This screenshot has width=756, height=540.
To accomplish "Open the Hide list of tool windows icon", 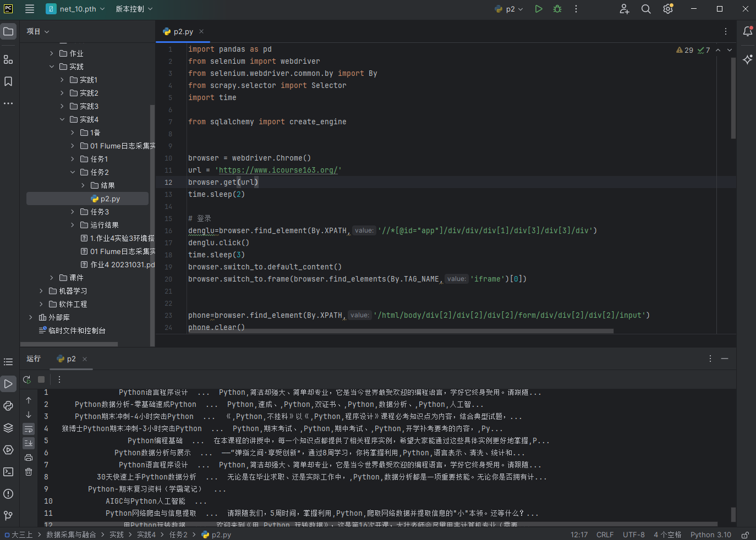I will coord(8,362).
